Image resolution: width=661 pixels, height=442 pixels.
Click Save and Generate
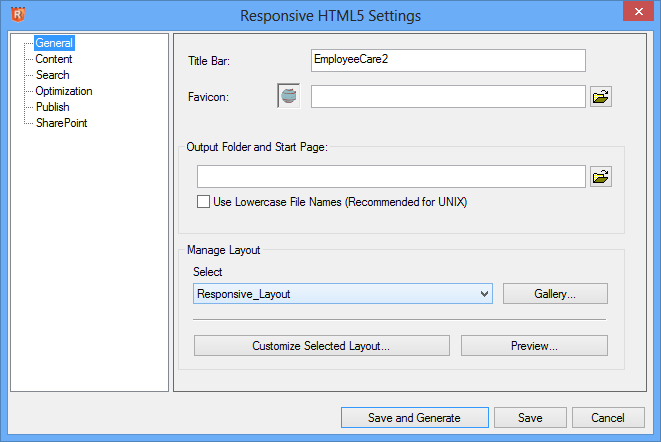(414, 418)
